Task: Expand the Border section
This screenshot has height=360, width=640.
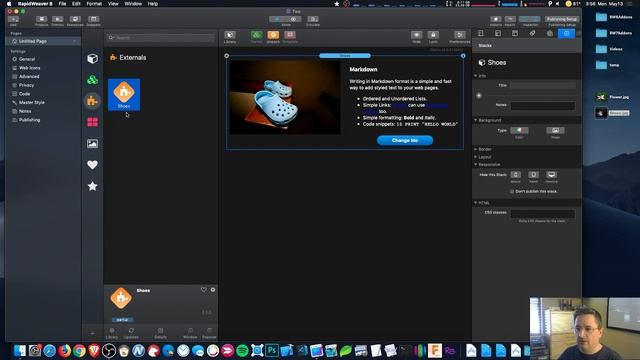Action: 476,149
